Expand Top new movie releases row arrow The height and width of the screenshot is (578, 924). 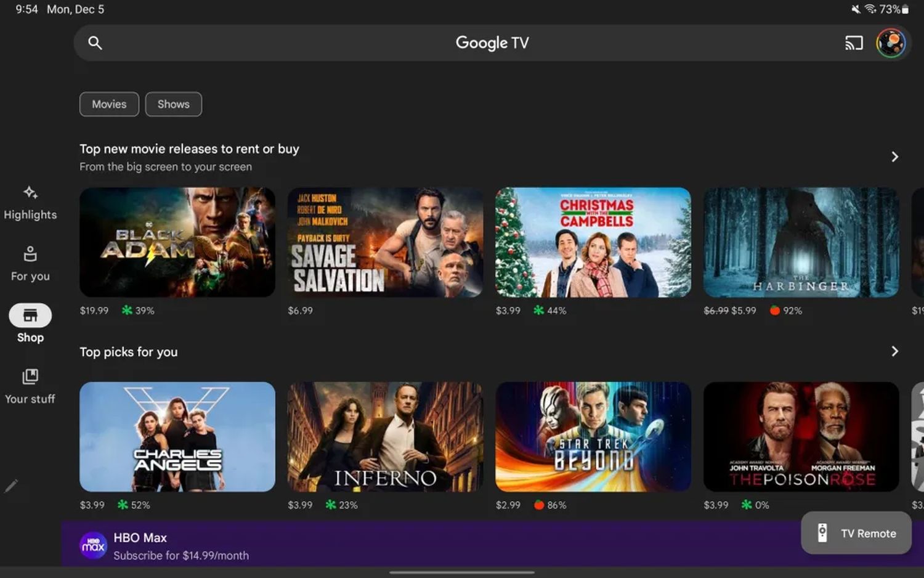click(894, 157)
